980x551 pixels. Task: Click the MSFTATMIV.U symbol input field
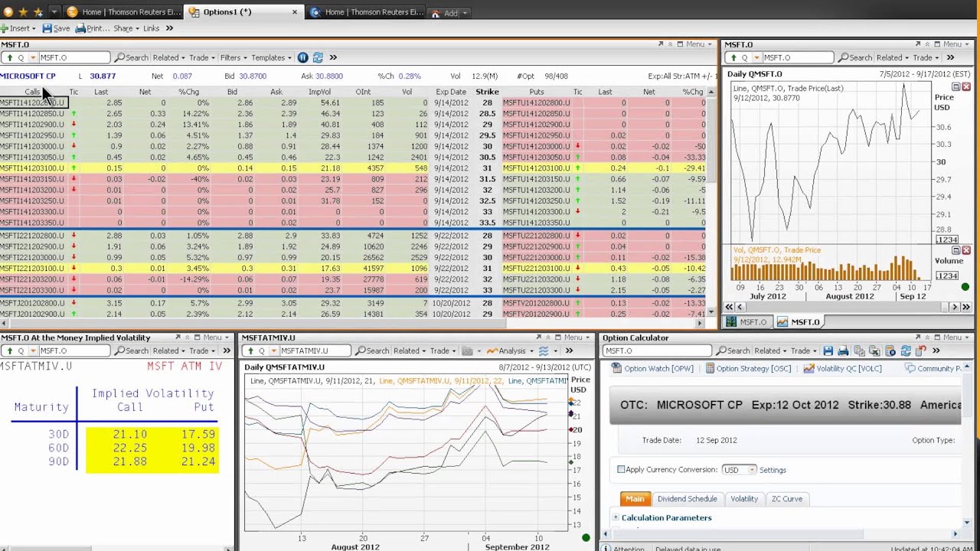(314, 350)
